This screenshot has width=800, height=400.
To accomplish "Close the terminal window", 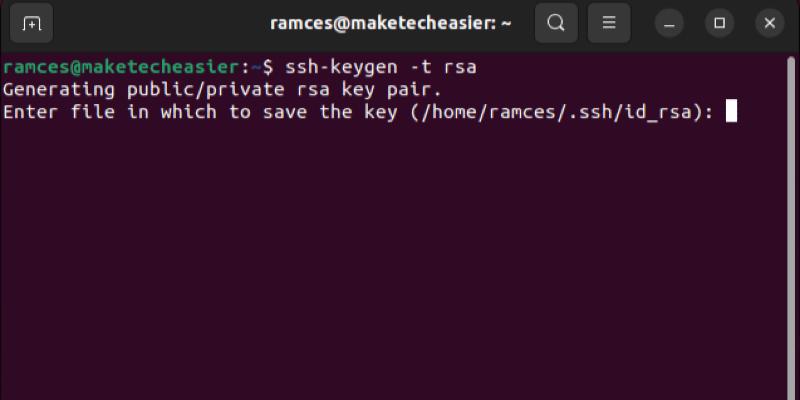I will 768,23.
